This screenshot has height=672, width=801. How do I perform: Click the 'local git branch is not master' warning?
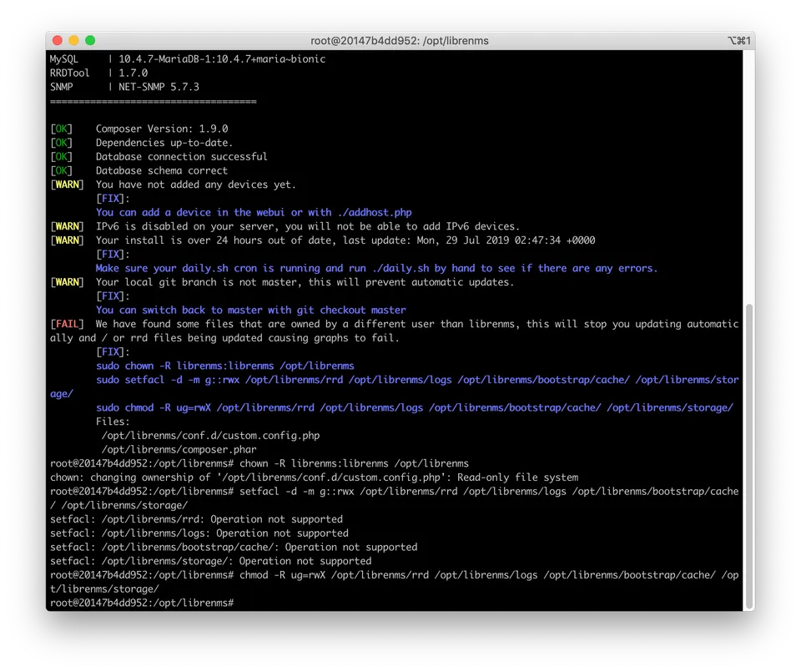click(x=282, y=282)
